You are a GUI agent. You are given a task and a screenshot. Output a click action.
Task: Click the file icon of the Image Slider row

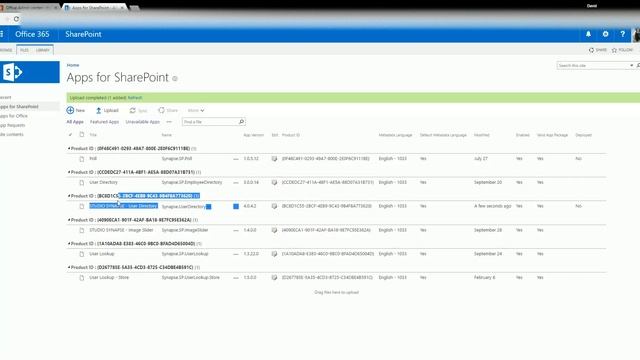pos(82,230)
